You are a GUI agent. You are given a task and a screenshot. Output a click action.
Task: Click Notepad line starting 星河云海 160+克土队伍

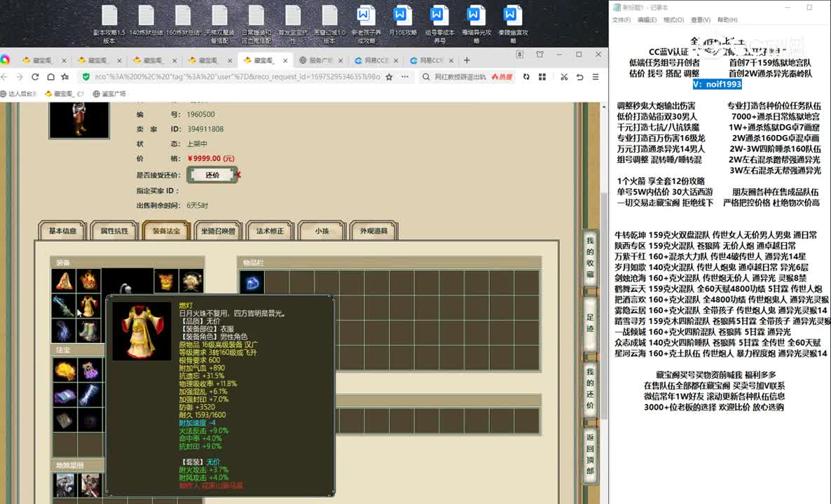(720, 353)
